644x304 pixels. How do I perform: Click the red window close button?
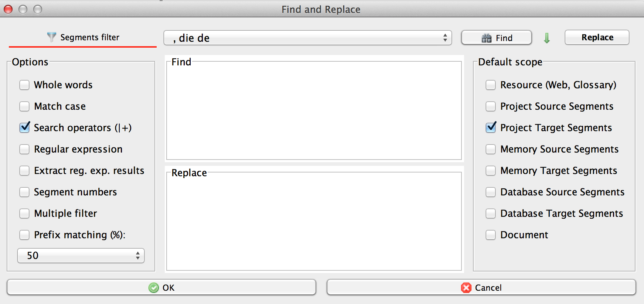click(x=8, y=9)
